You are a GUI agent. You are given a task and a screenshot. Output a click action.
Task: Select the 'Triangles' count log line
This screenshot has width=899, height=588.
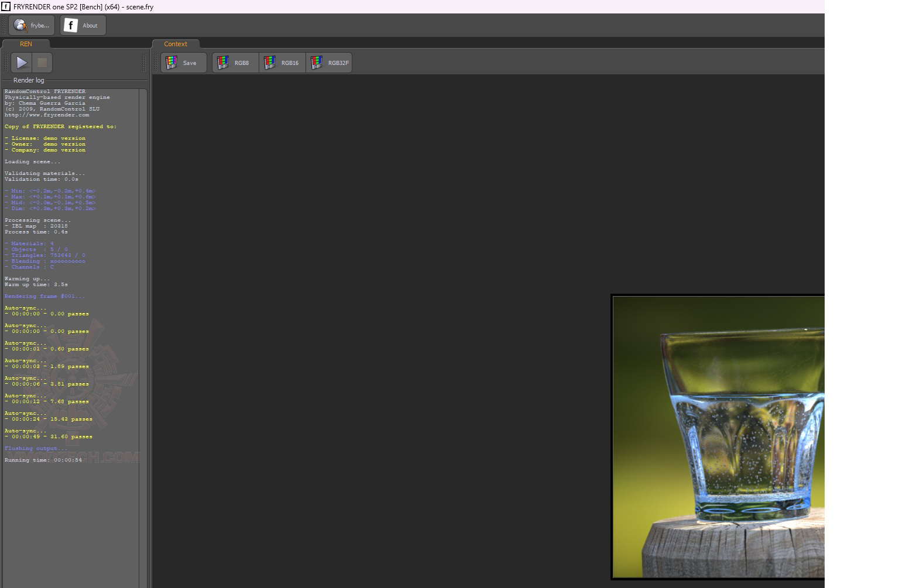[45, 255]
